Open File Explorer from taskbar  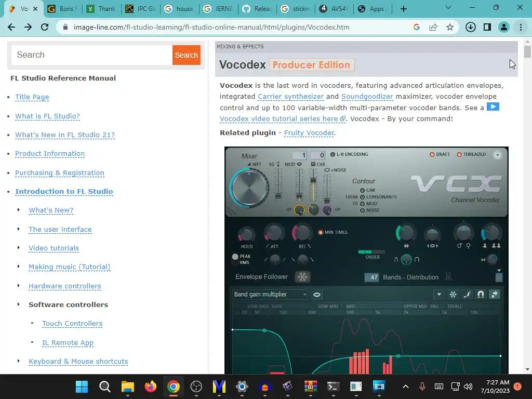(128, 387)
